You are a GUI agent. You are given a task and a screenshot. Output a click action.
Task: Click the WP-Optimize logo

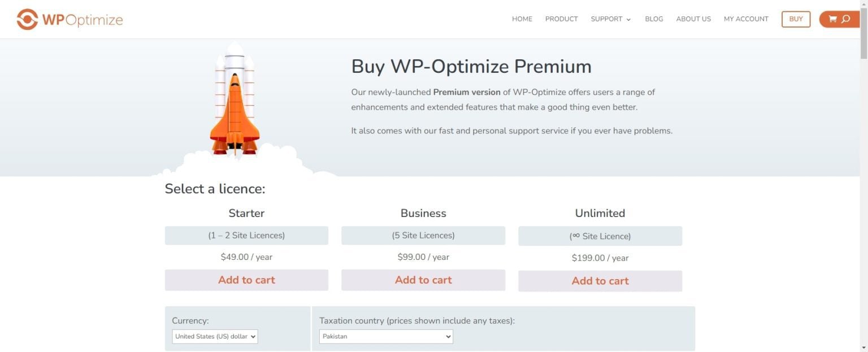(x=69, y=19)
